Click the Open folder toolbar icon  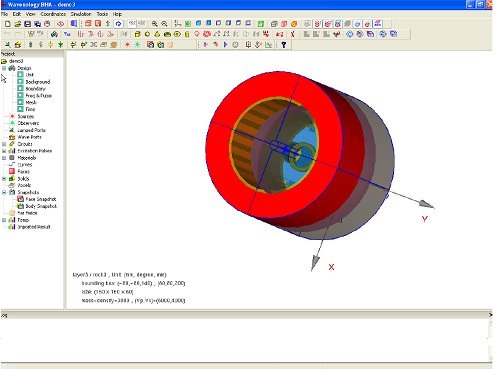(x=17, y=24)
